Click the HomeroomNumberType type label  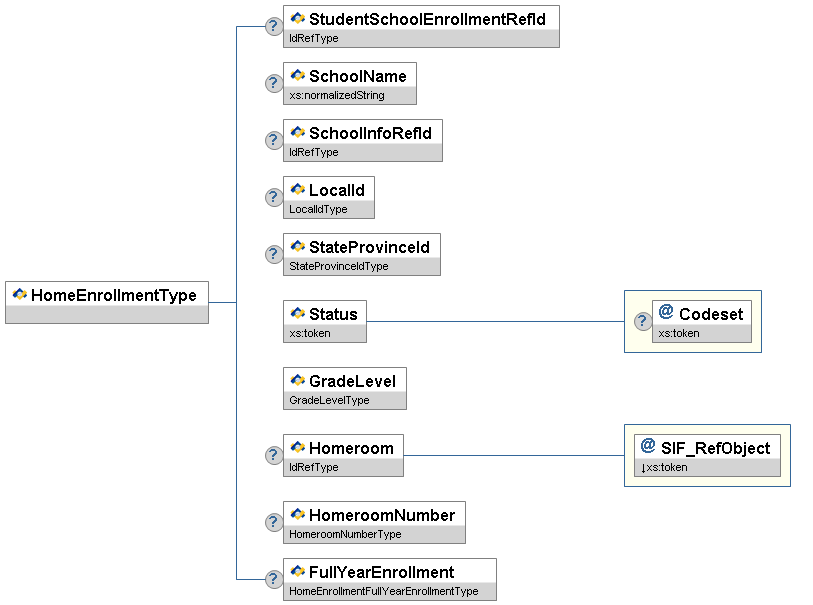tap(345, 535)
